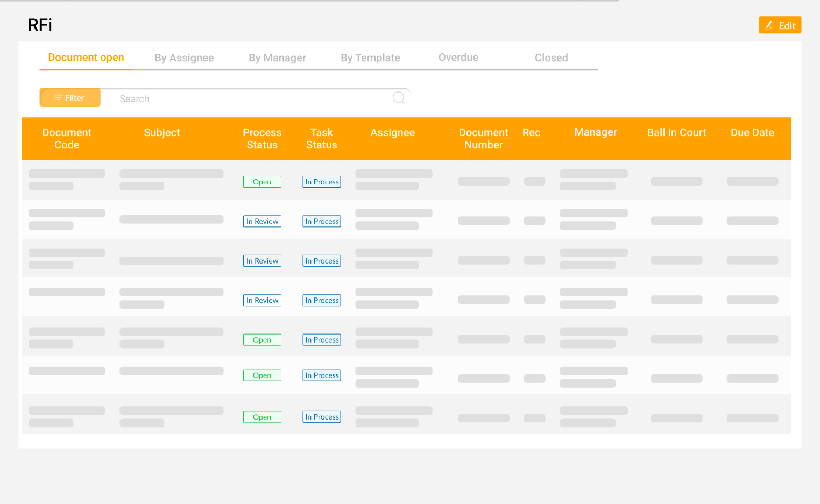820x504 pixels.
Task: Go to the Closed tab
Action: tap(551, 58)
